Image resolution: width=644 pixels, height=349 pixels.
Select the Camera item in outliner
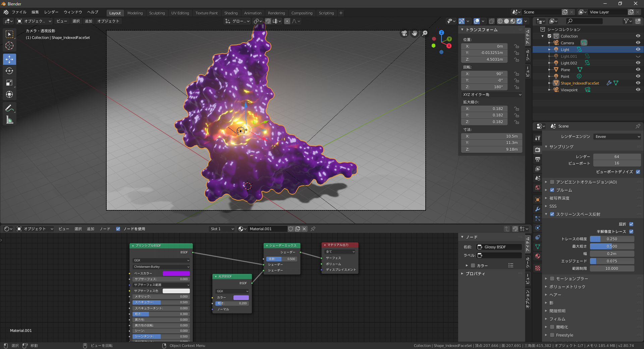coord(567,43)
